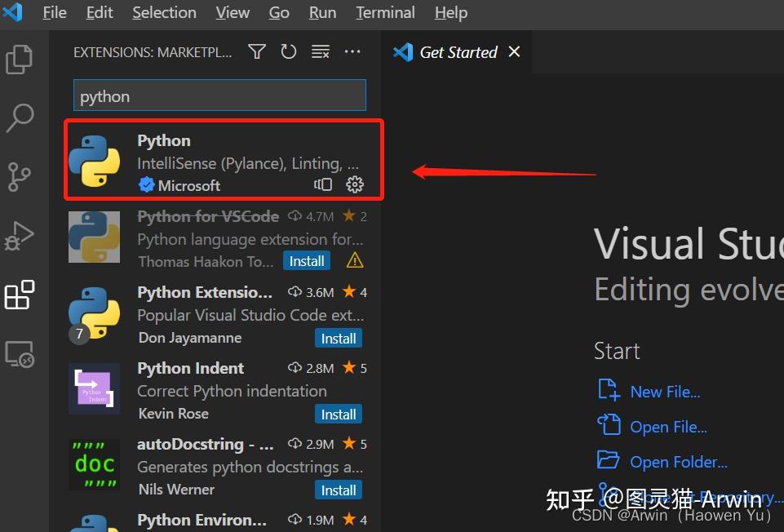Refresh the extensions marketplace list
Viewport: 784px width, 532px height.
[288, 51]
